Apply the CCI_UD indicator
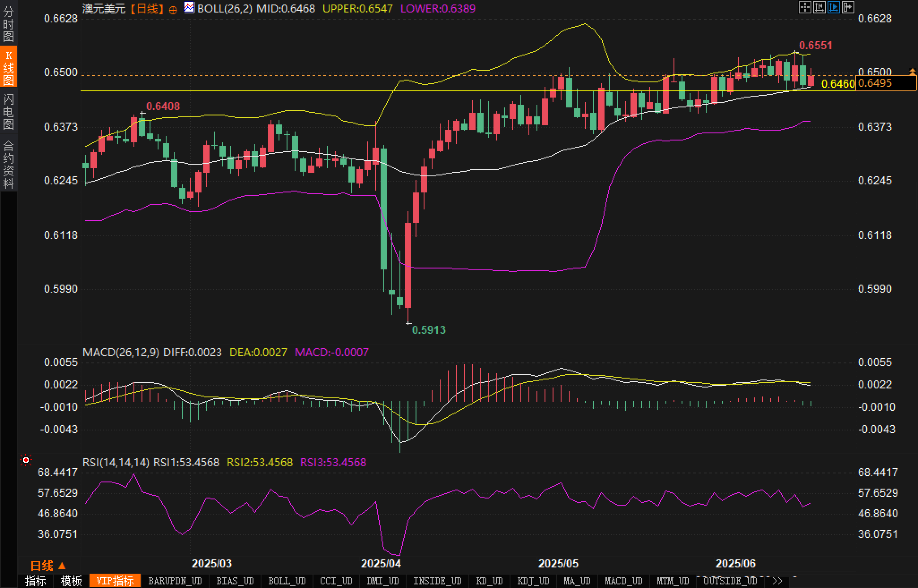The image size is (918, 588). pos(336,581)
